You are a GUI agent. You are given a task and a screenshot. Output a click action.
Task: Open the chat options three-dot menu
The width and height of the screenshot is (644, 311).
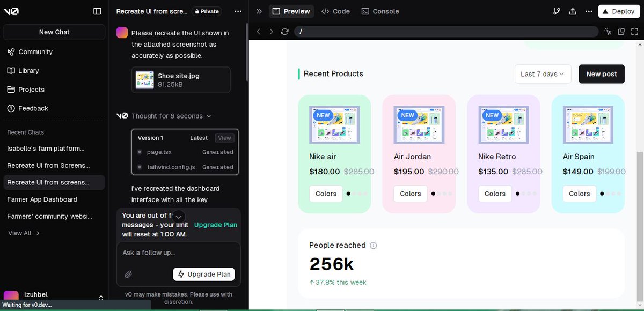point(238,11)
